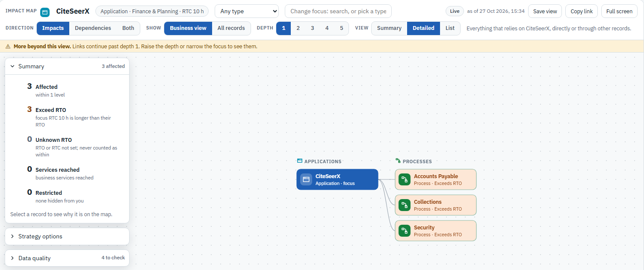Image resolution: width=644 pixels, height=270 pixels.
Task: Click the Security process icon
Action: click(405, 231)
